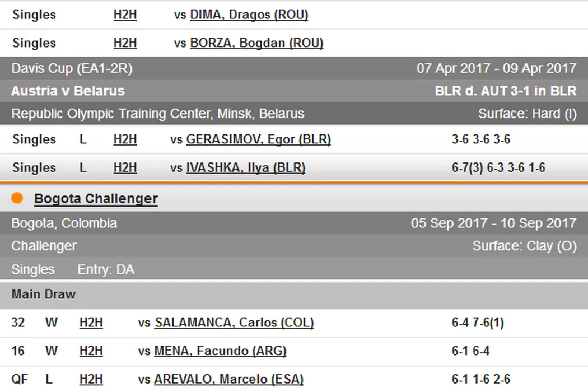View H2H against Carlos Salamanca
The image size is (588, 392).
pyautogui.click(x=91, y=323)
